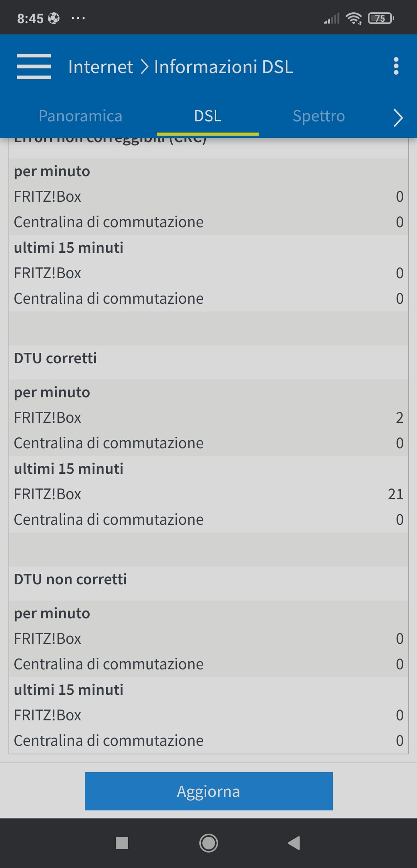Switch to the Panoramica tab
Screen dimensions: 417x868
80,116
